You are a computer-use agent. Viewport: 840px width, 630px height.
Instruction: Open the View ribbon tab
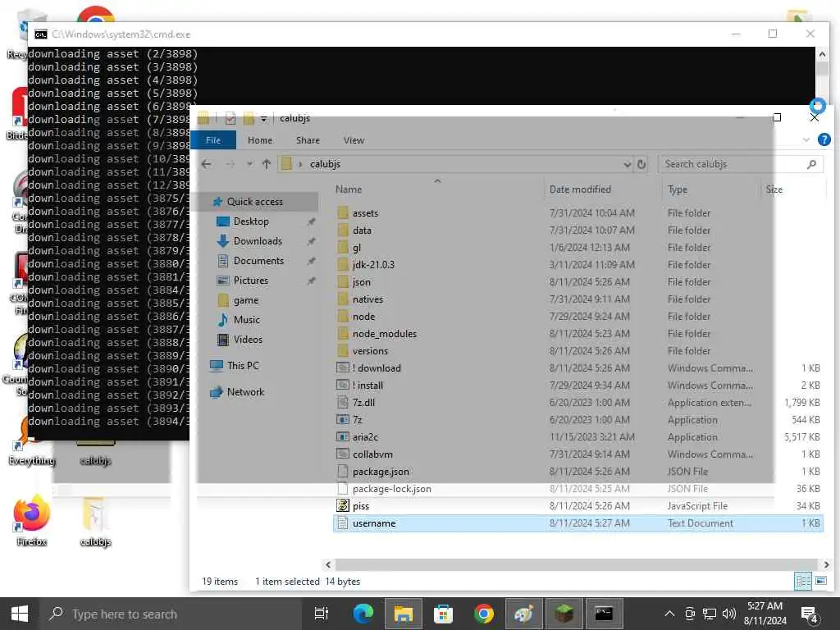pos(354,139)
